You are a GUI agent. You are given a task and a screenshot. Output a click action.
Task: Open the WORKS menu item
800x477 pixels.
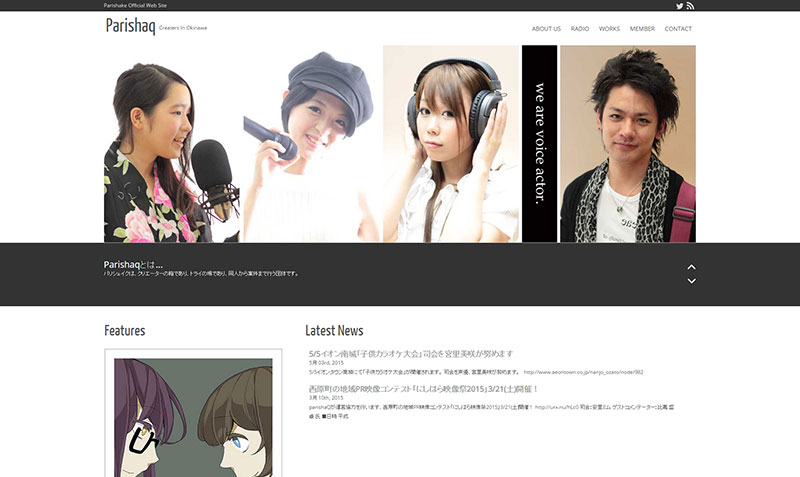point(609,29)
